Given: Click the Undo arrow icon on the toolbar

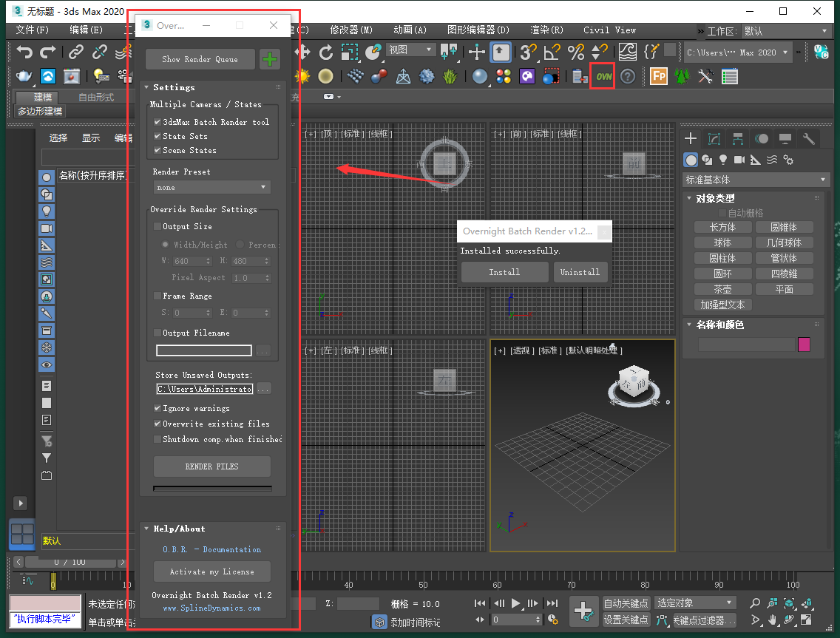Looking at the screenshot, I should coord(24,52).
